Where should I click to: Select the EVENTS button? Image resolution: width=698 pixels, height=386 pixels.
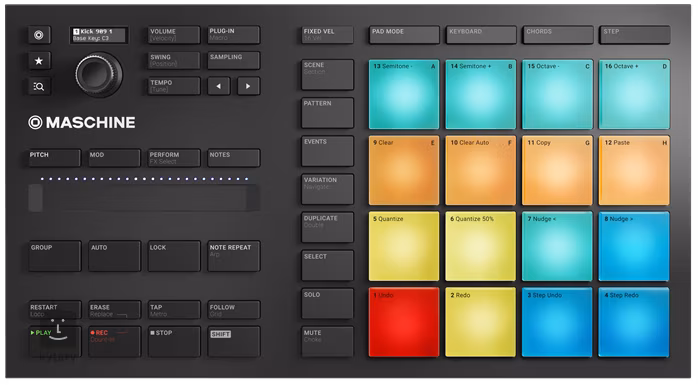coord(328,151)
